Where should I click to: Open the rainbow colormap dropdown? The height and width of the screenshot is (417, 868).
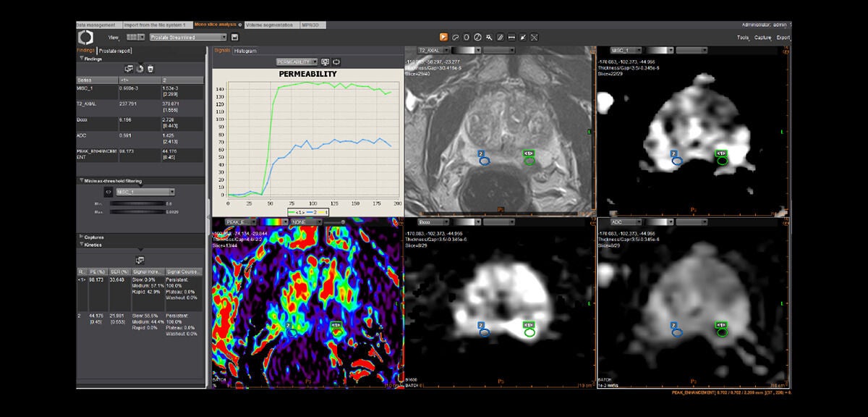click(x=273, y=222)
